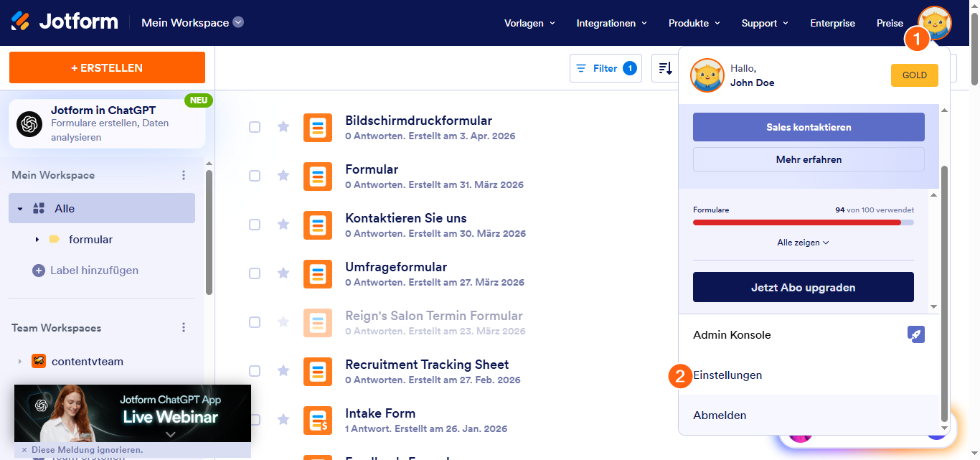Click the Admin Konsole rocket icon

[915, 334]
